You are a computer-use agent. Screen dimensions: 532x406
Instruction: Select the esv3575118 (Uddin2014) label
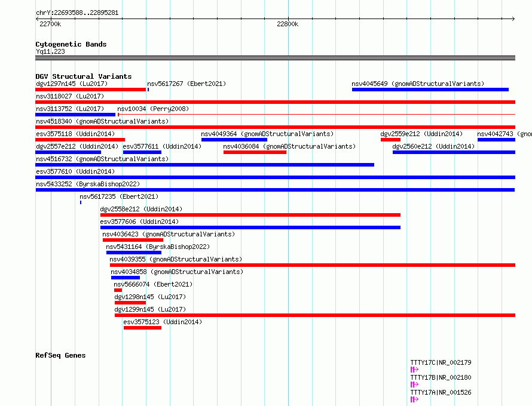tap(75, 134)
